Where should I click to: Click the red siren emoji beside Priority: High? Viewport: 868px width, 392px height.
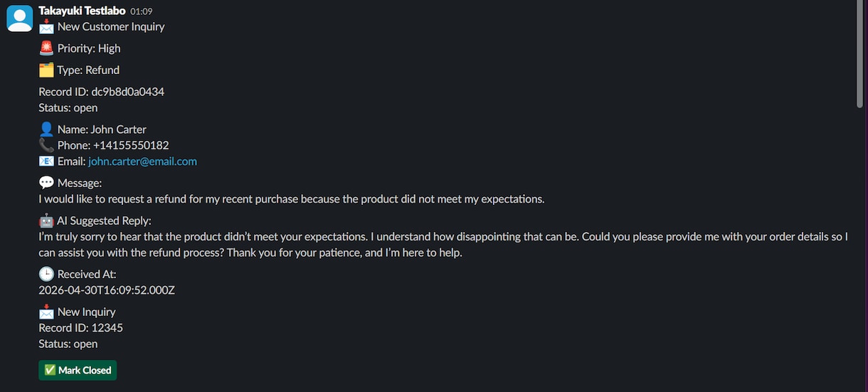click(46, 48)
